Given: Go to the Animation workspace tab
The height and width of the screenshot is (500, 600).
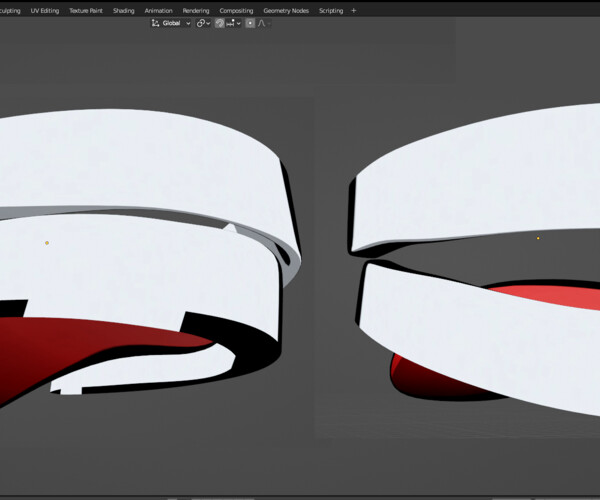Looking at the screenshot, I should point(158,10).
